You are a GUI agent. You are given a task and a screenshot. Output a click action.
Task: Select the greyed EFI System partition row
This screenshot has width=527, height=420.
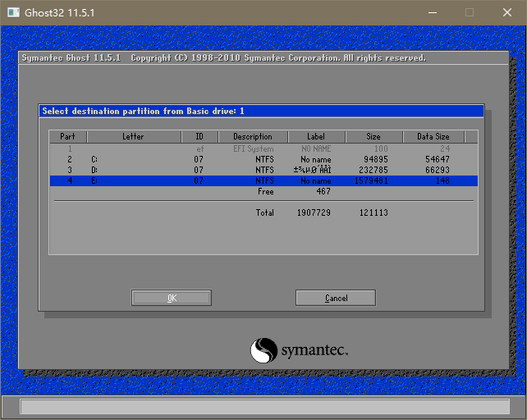tap(261, 148)
